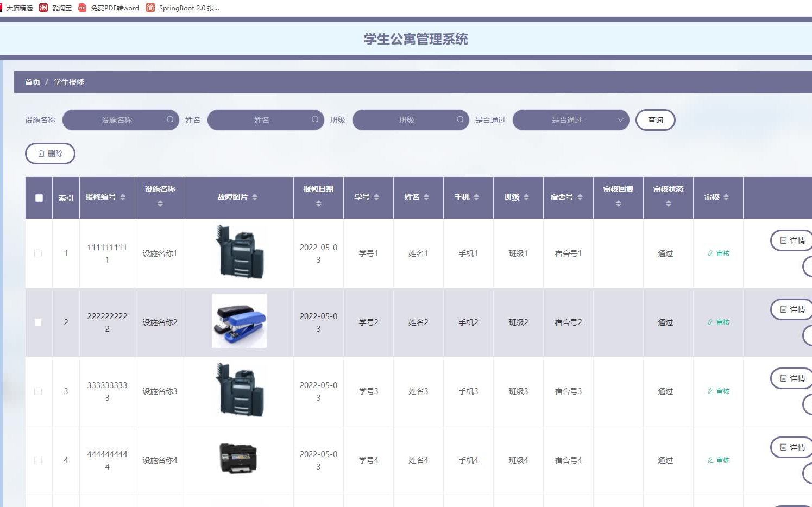Click the sort arrows on 报修编号 column
Viewport: 812px width, 507px height.
(x=122, y=197)
